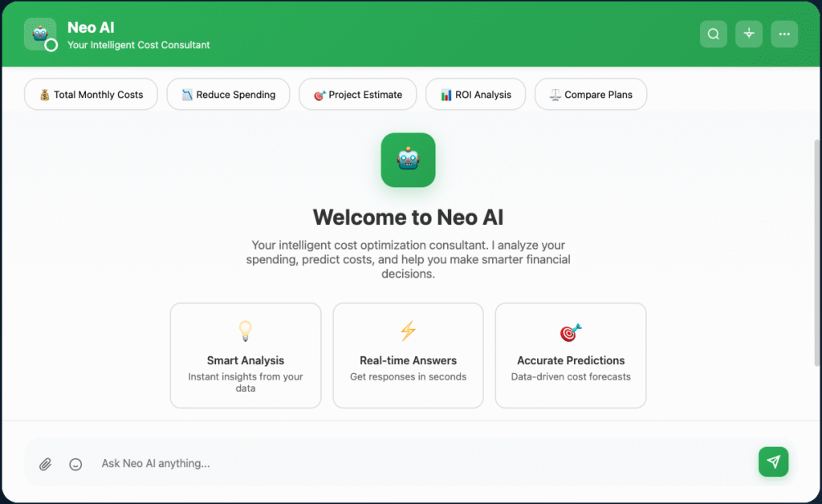Click the Project Estimate chip
This screenshot has width=822, height=504.
357,95
